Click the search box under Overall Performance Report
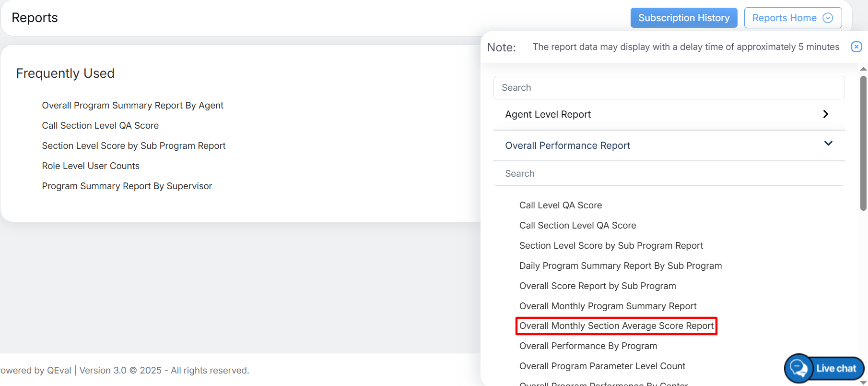 (669, 174)
